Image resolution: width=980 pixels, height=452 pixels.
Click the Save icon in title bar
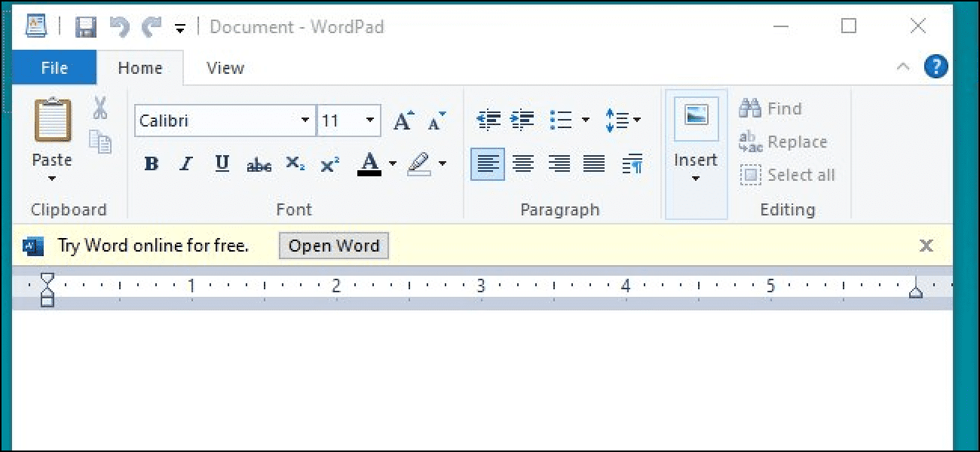click(85, 26)
